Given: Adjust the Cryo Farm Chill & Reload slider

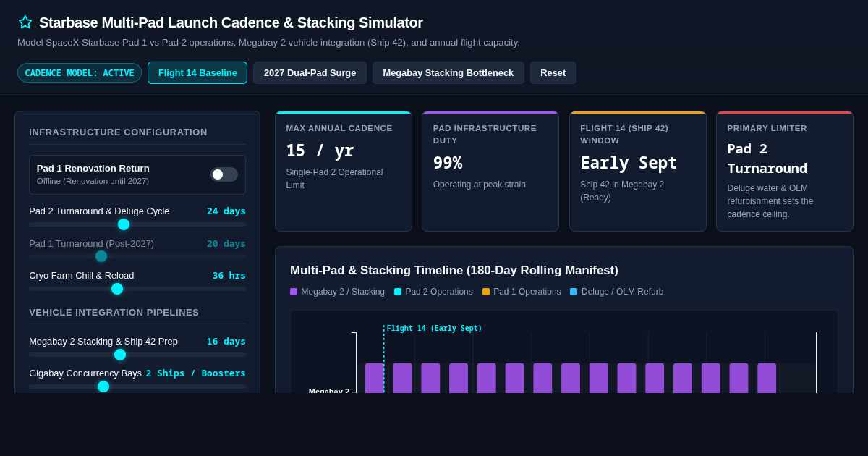Looking at the screenshot, I should (x=137, y=289).
